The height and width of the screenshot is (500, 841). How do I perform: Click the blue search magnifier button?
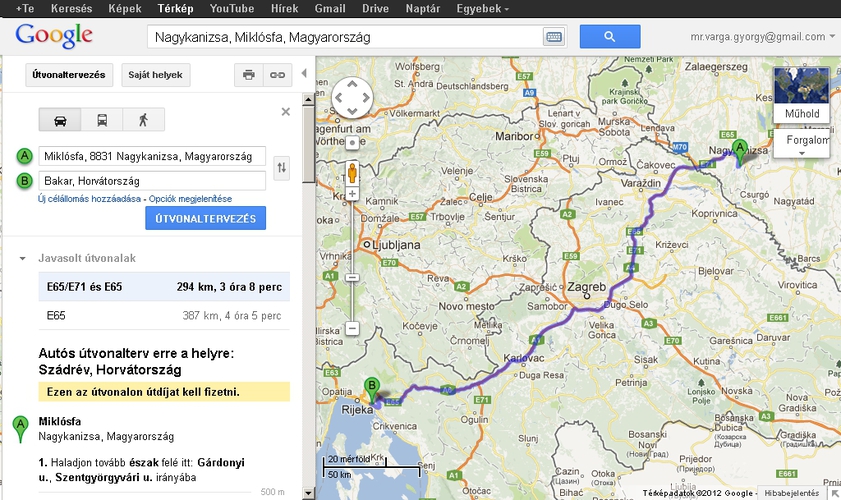[x=610, y=36]
